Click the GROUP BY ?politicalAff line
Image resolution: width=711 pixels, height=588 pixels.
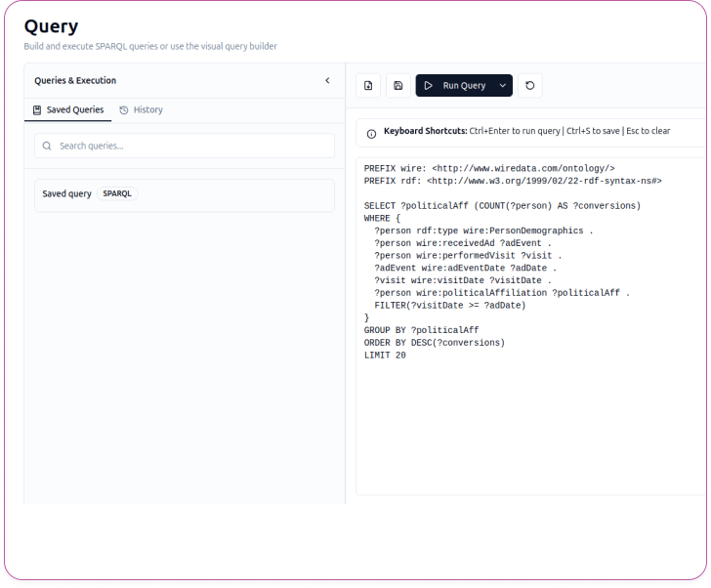click(x=421, y=330)
